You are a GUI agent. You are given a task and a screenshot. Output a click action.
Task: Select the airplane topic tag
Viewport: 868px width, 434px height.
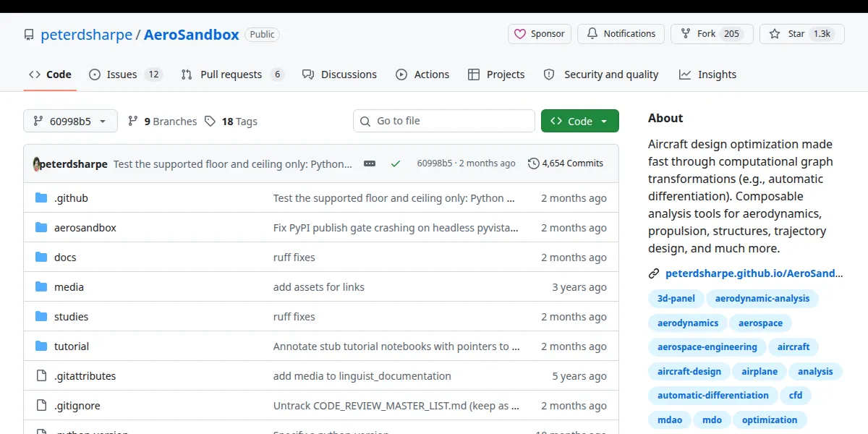(x=759, y=372)
